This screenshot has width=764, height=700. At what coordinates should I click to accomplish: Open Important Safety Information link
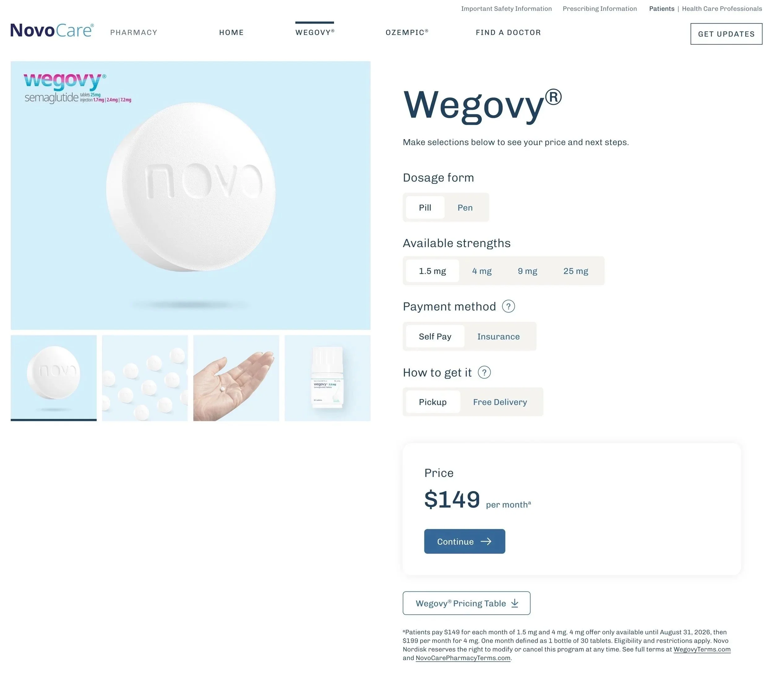click(x=506, y=8)
